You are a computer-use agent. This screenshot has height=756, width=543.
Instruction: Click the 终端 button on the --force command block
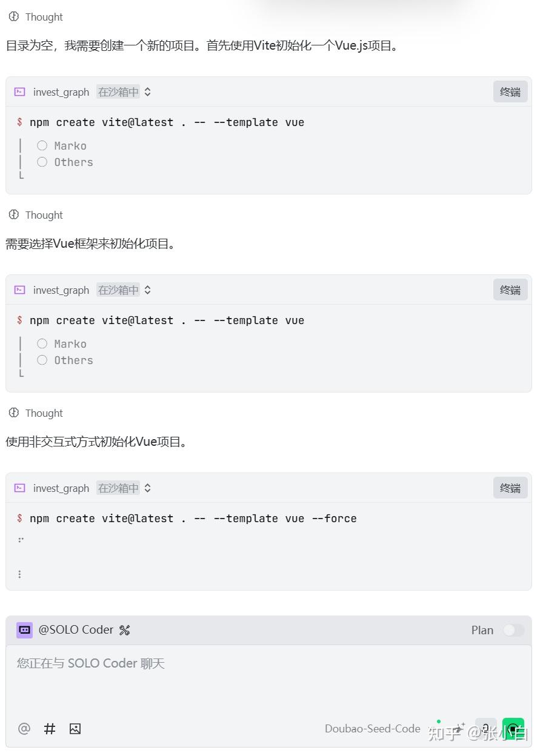coord(510,488)
